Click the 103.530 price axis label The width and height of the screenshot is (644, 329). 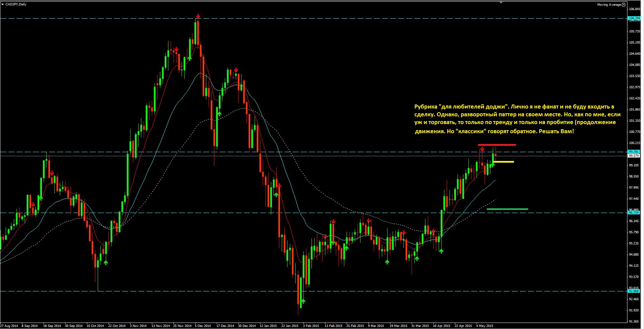pos(635,76)
